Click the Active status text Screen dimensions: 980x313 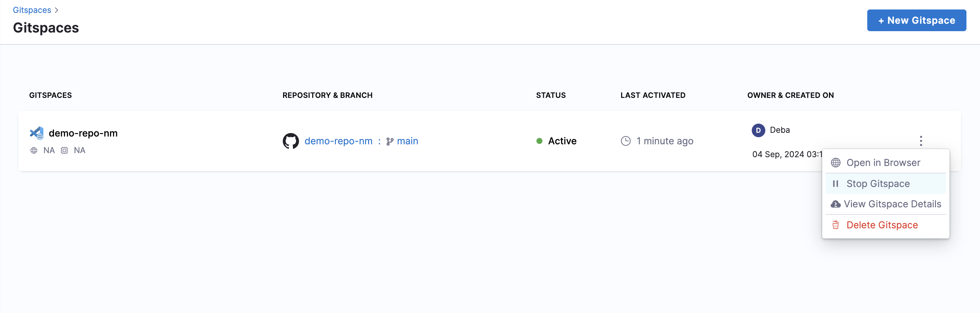[562, 141]
